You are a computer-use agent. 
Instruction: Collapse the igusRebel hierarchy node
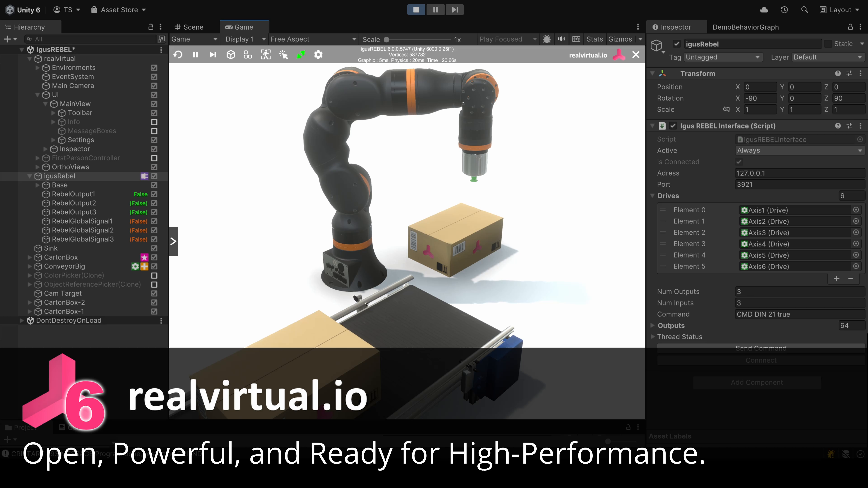[30, 176]
